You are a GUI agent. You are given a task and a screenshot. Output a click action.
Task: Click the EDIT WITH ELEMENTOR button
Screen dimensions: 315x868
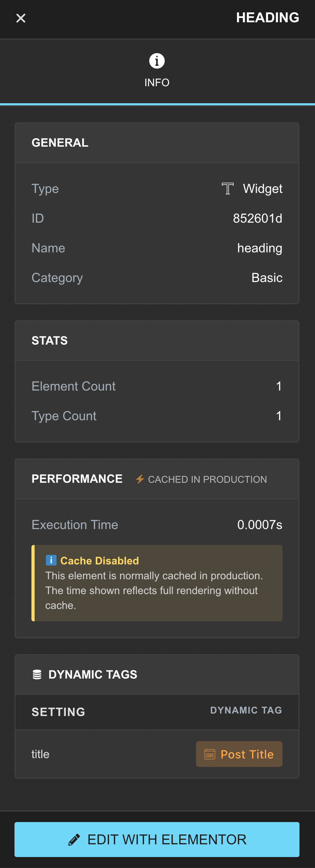[x=157, y=839]
